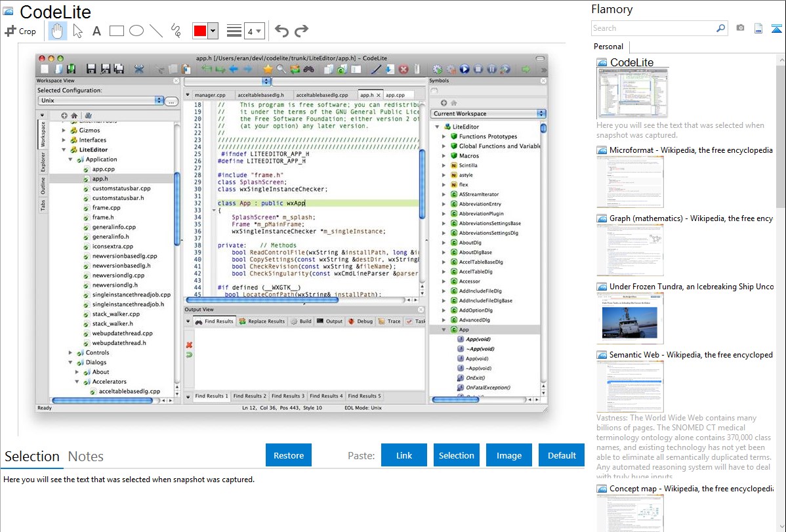
Task: Open the line width dropdown showing 4
Action: 254,31
